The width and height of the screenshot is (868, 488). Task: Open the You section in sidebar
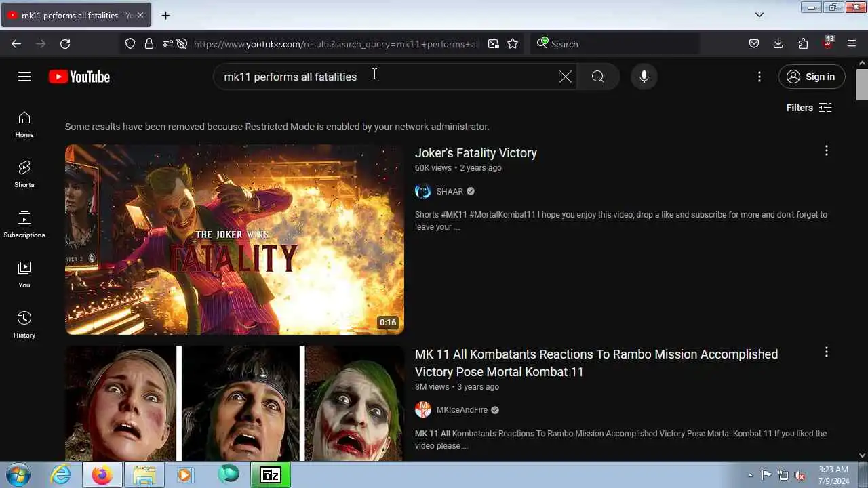[x=24, y=275]
